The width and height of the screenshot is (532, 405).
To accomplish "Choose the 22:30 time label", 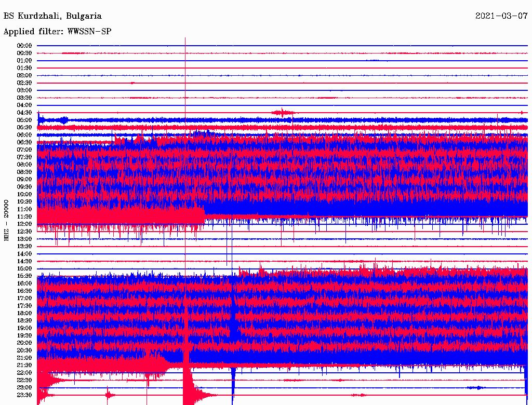I will click(24, 380).
